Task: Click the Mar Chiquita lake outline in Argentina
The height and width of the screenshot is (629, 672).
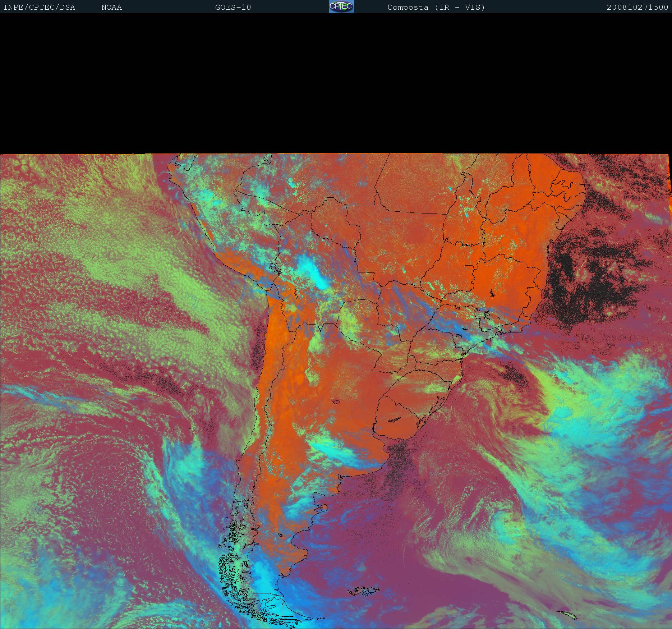Action: (x=336, y=402)
